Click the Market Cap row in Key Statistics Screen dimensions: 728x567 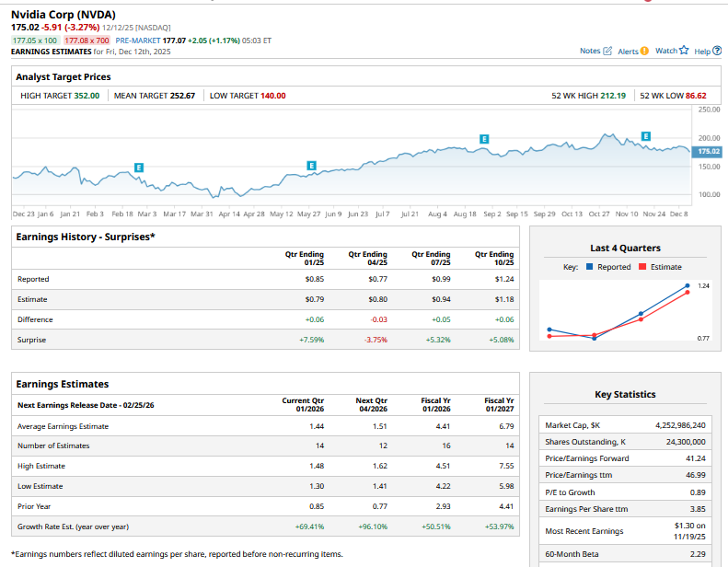tap(626, 425)
